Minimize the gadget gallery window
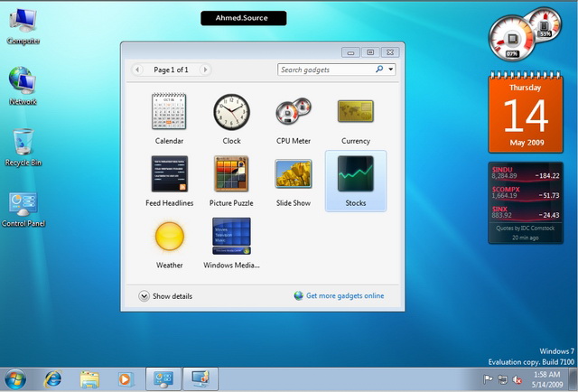578x392 pixels. coord(350,52)
